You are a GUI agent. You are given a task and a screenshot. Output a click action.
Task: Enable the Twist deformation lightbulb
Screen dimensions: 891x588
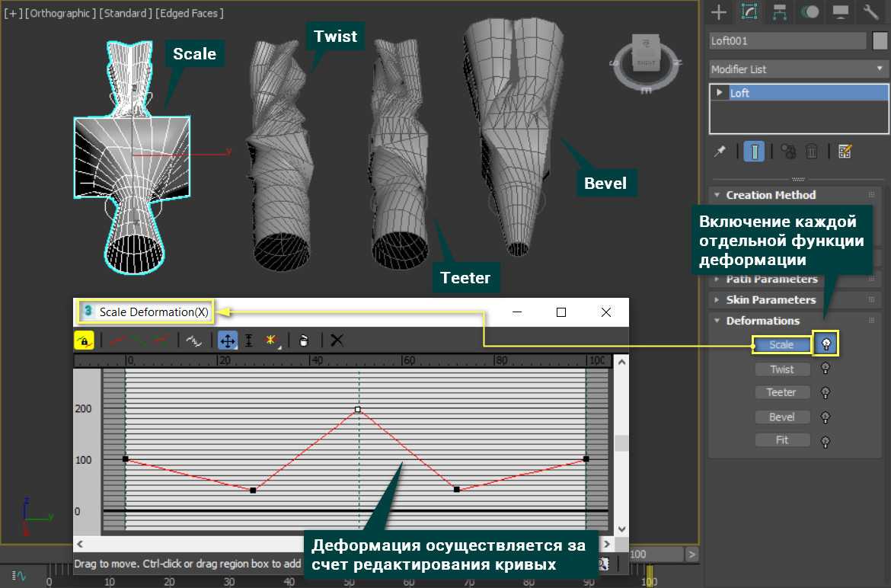pos(825,369)
